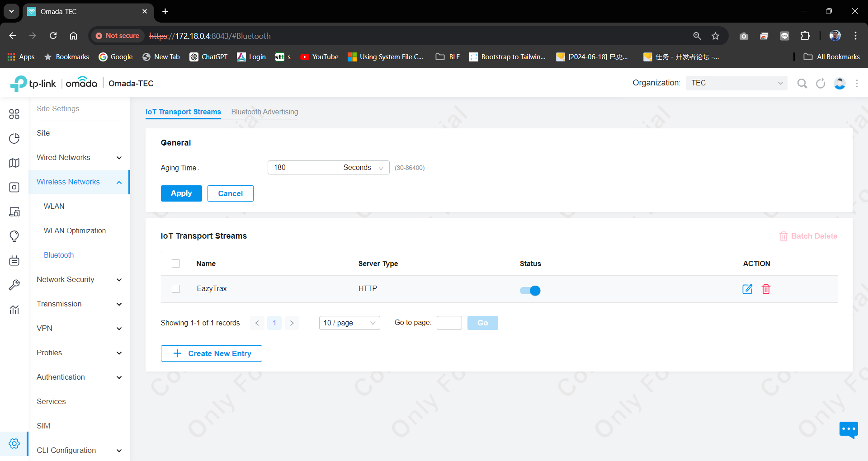The height and width of the screenshot is (461, 868).
Task: Open Services menu item
Action: [51, 401]
